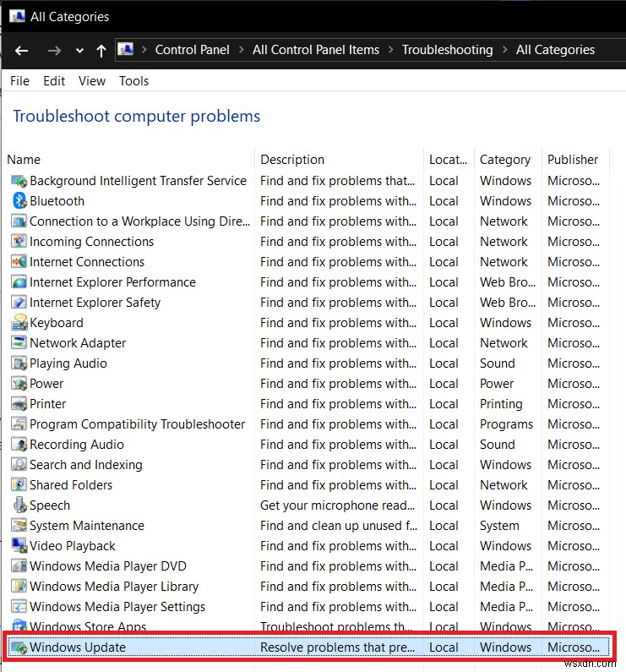Click the Incoming Connections icon

(19, 242)
